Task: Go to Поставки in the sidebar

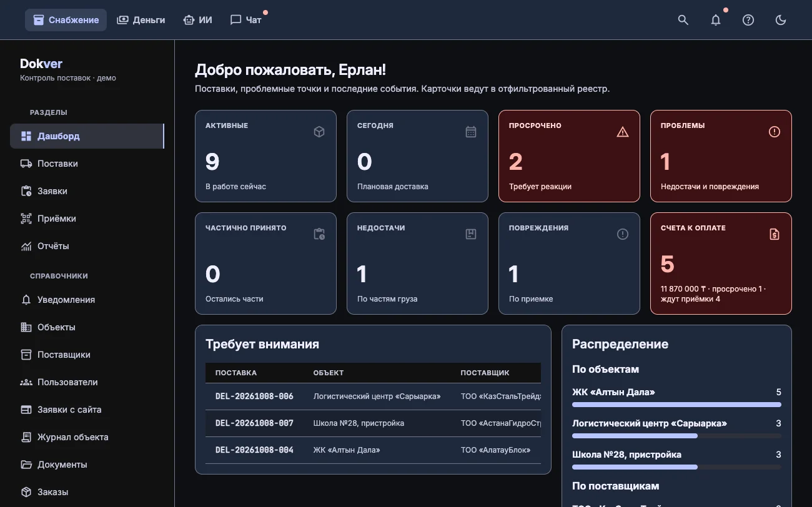Action: [87, 164]
